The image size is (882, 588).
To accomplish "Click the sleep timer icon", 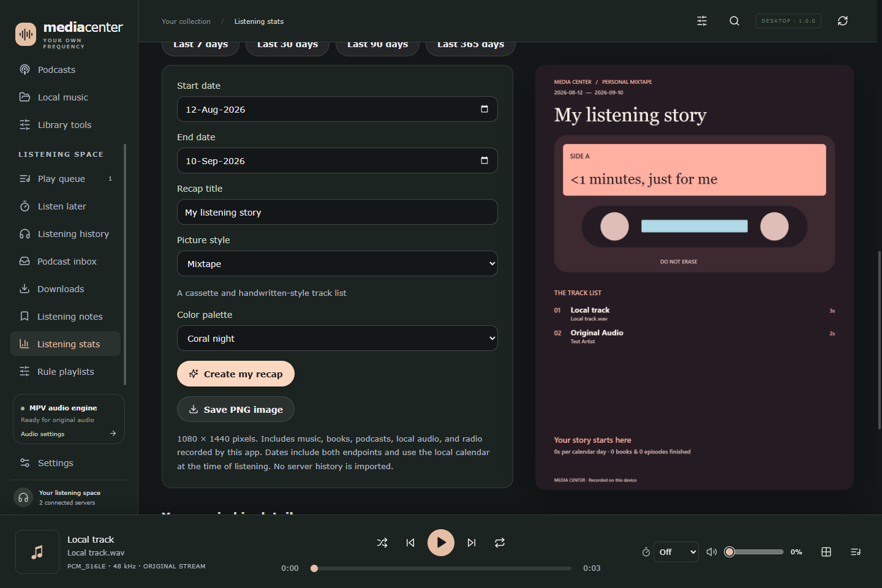I will tap(646, 552).
